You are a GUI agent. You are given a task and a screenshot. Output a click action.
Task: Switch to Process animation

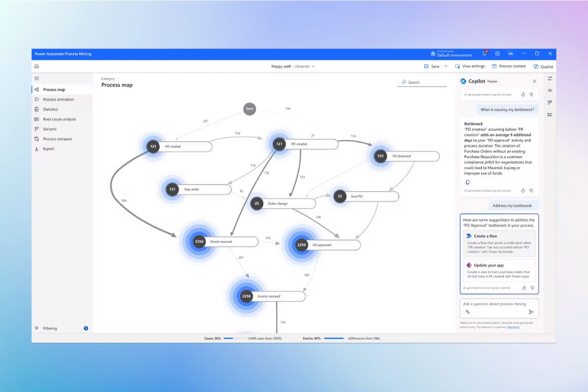point(62,100)
